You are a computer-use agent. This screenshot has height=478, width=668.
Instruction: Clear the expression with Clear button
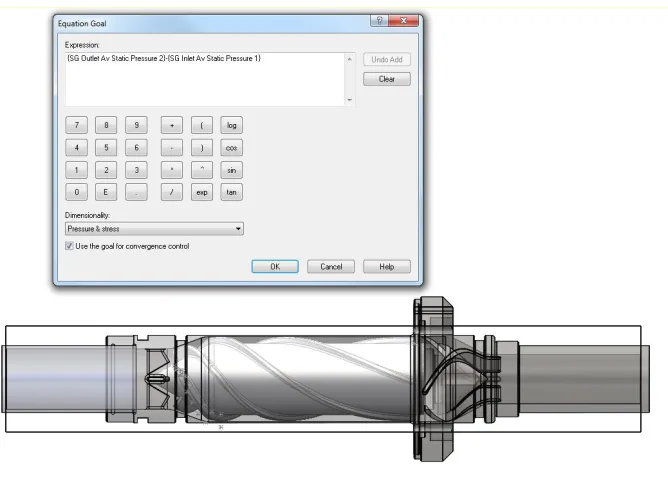pyautogui.click(x=387, y=79)
